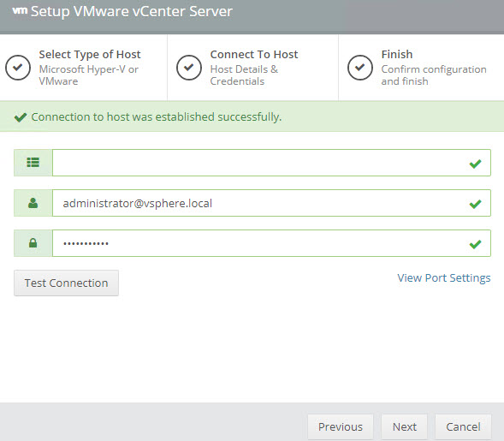Click the green success checkmark in banner

21,117
